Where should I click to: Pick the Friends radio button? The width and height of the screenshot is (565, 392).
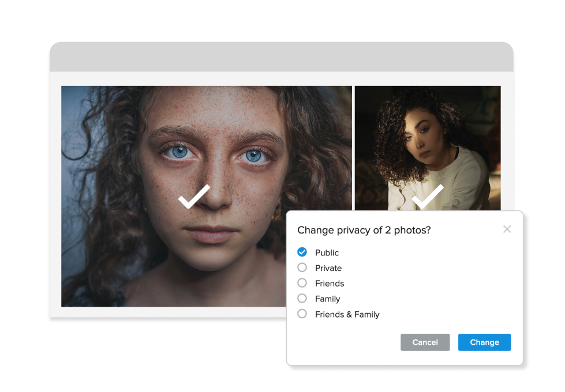pyautogui.click(x=302, y=283)
